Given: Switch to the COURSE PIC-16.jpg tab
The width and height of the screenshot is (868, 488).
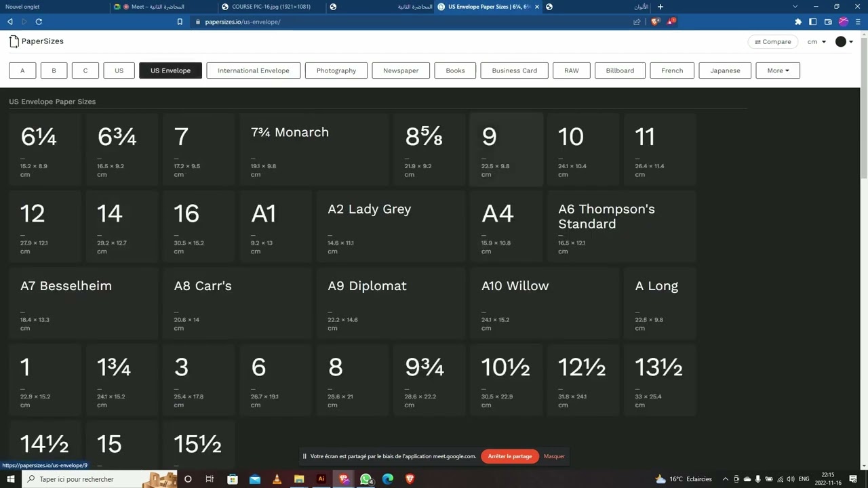Looking at the screenshot, I should pyautogui.click(x=273, y=7).
